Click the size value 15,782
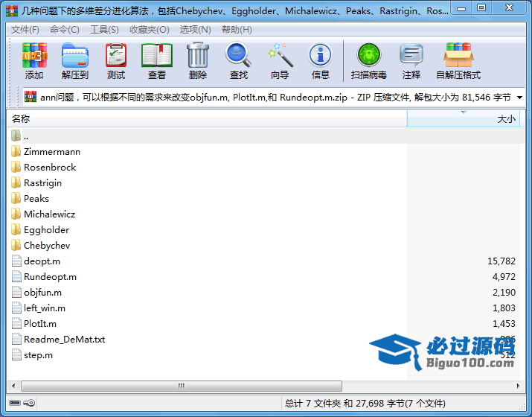The height and width of the screenshot is (417, 532). 501,261
